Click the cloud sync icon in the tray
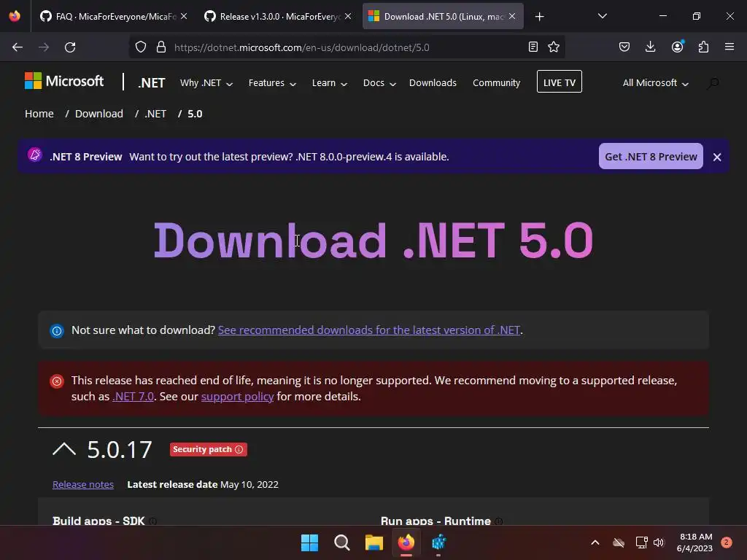The image size is (747, 560). (619, 542)
